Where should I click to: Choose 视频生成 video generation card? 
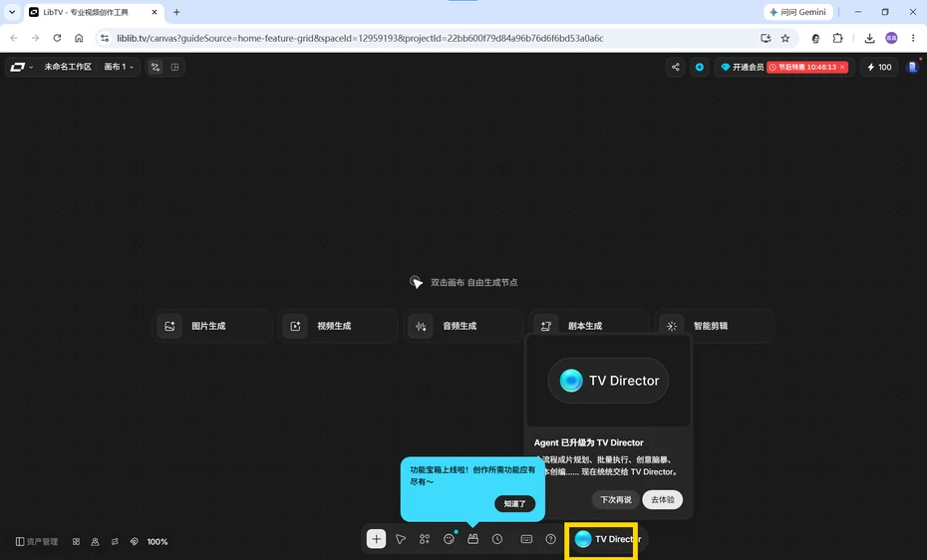tap(338, 326)
